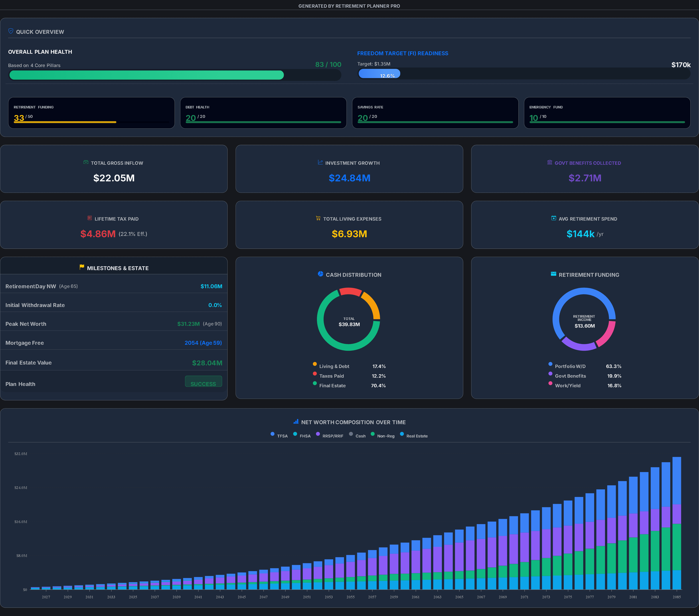This screenshot has width=699, height=616.
Task: Click the overall plan health progress bar
Action: click(175, 75)
